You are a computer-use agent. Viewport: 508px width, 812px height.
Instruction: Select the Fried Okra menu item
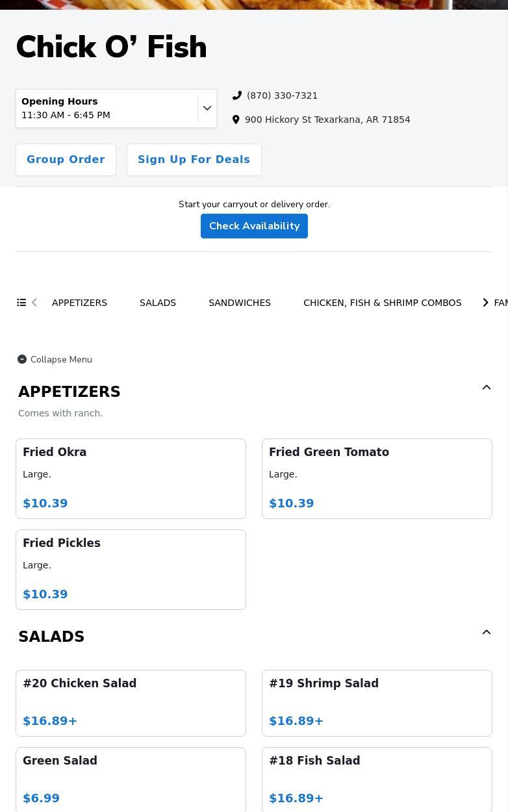point(131,478)
